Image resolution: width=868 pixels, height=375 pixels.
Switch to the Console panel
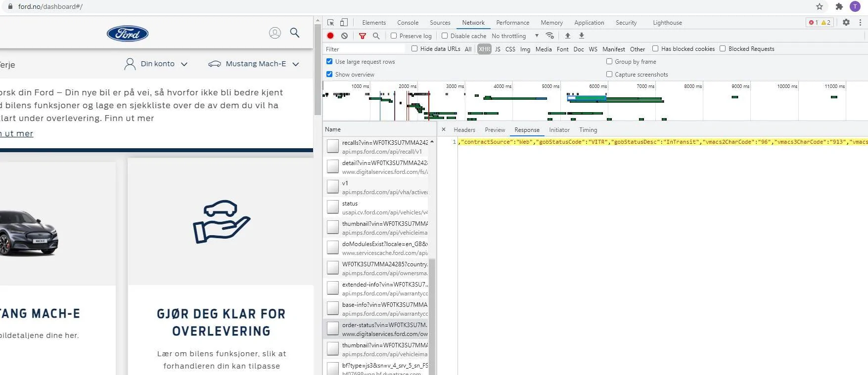(x=408, y=22)
